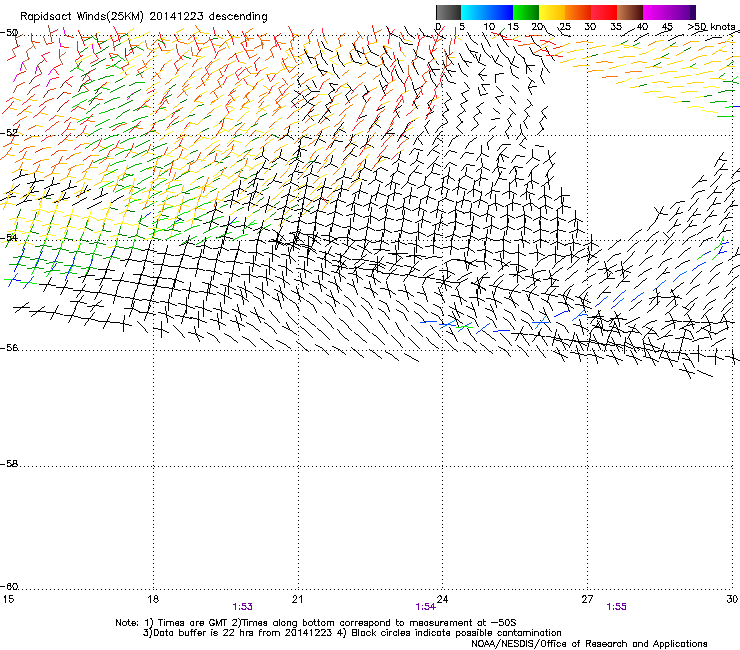Click the -54 latitude axis label
The image size is (740, 650).
tap(9, 237)
